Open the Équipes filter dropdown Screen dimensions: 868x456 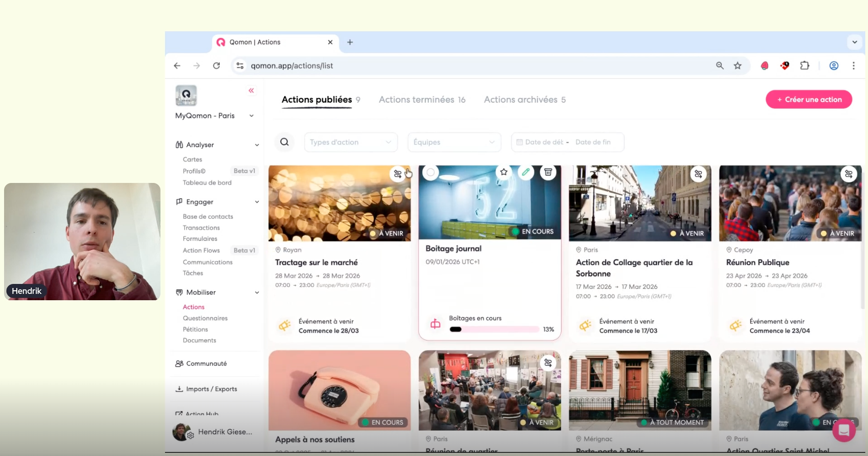click(x=454, y=142)
